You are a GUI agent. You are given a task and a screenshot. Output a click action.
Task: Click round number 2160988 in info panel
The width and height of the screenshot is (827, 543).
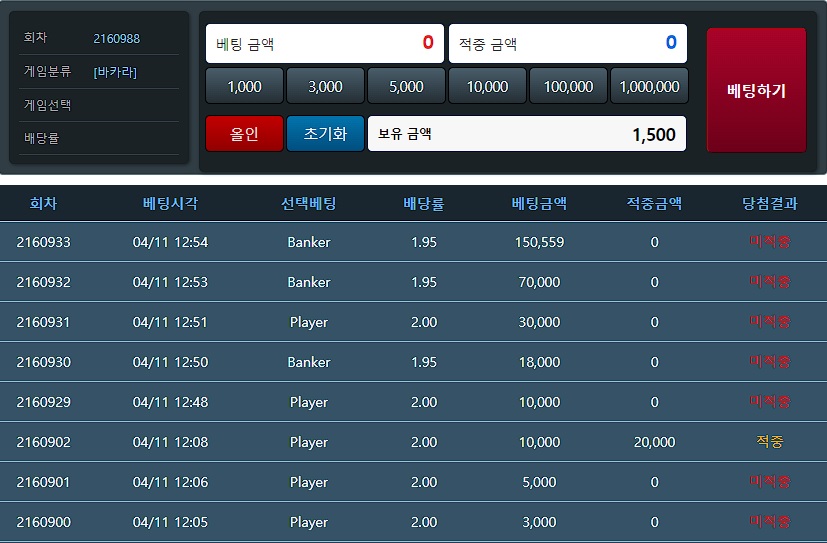(116, 39)
